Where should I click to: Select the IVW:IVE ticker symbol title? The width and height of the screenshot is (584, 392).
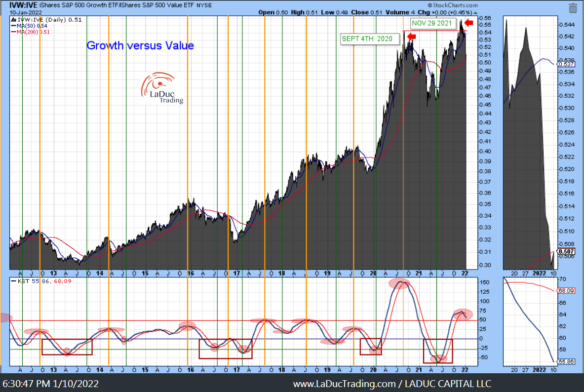(24, 5)
